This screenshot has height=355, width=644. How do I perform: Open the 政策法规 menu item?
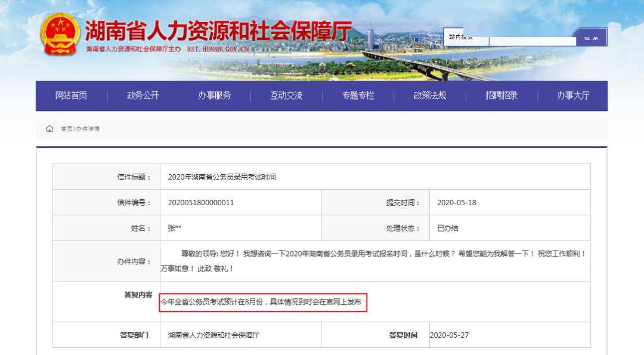pos(429,95)
